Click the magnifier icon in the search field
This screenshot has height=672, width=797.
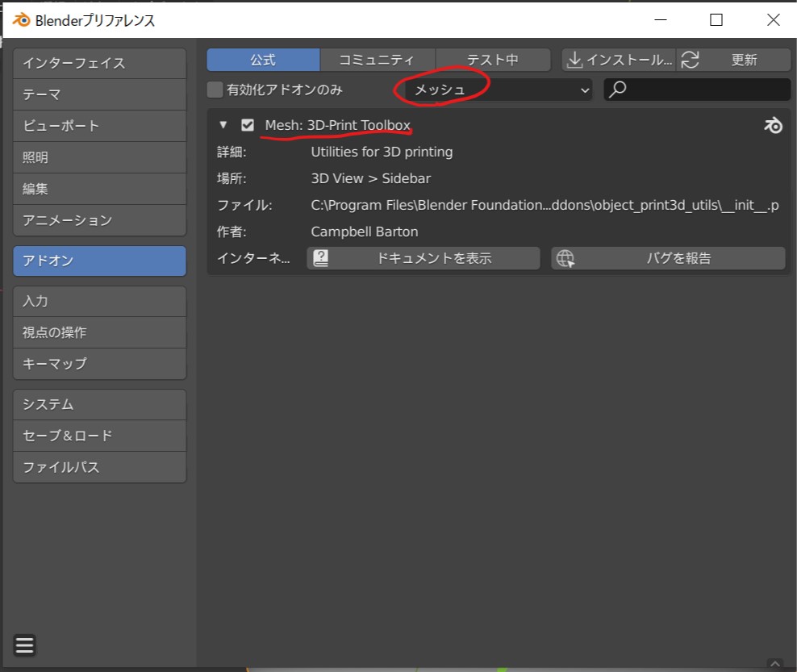point(618,90)
